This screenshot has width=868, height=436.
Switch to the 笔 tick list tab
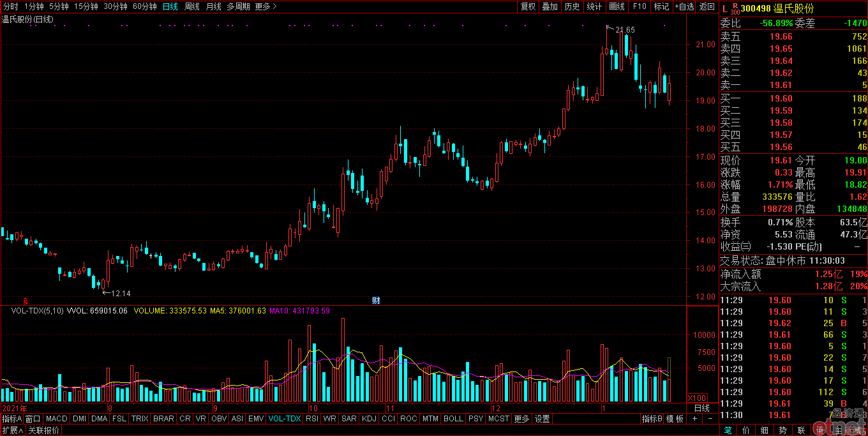(728, 430)
